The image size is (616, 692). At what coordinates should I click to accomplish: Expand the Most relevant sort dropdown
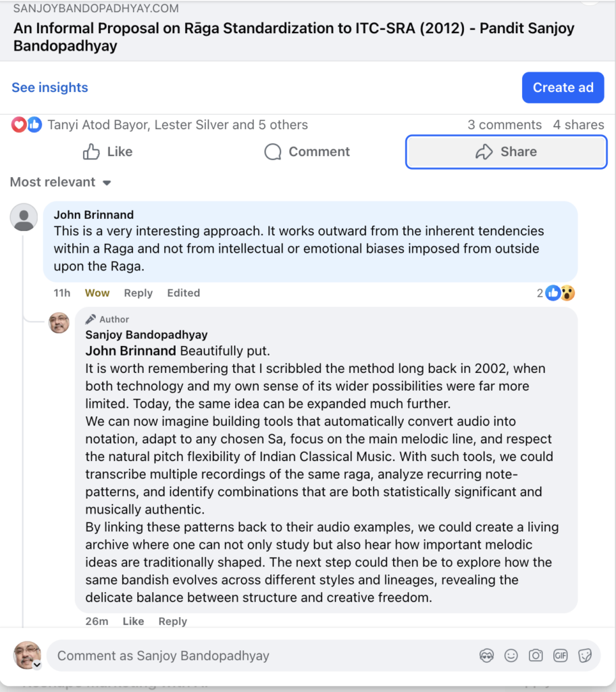pyautogui.click(x=60, y=182)
